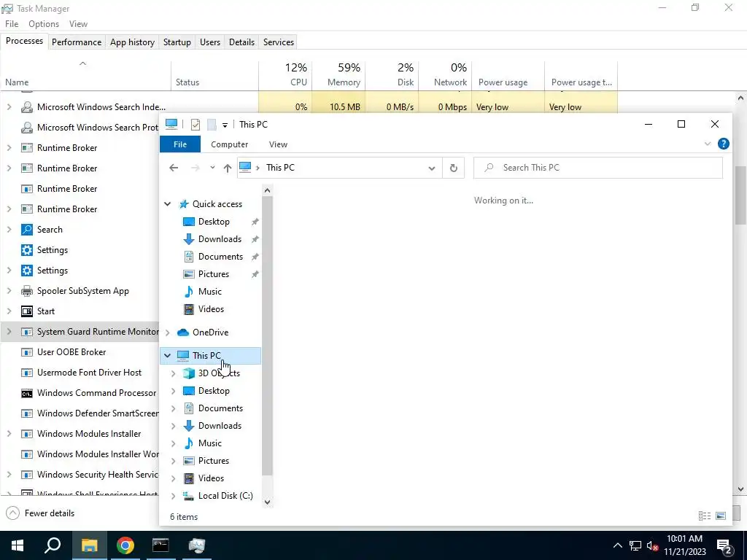
Task: Select Music under Quick access
Action: click(x=209, y=292)
